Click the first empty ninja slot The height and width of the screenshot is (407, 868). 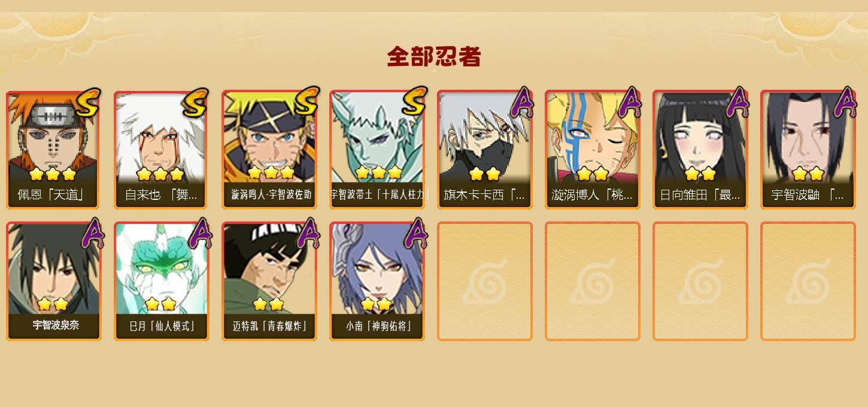485,281
